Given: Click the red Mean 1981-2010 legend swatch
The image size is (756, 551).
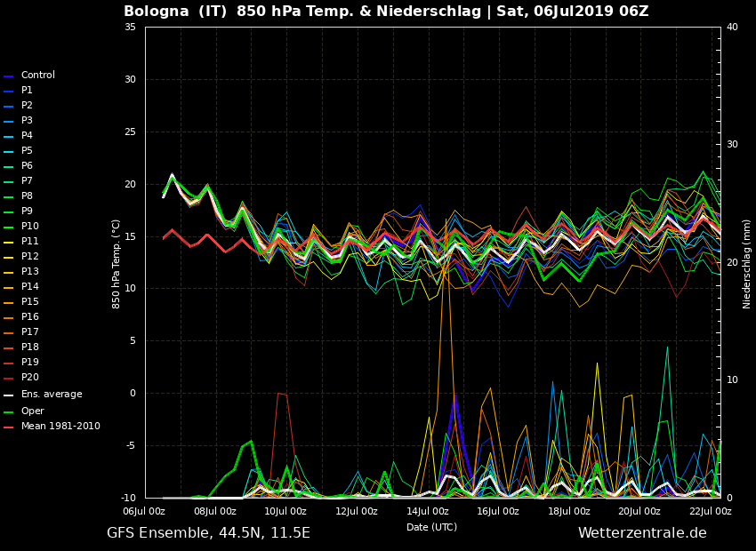Looking at the screenshot, I should 9,427.
